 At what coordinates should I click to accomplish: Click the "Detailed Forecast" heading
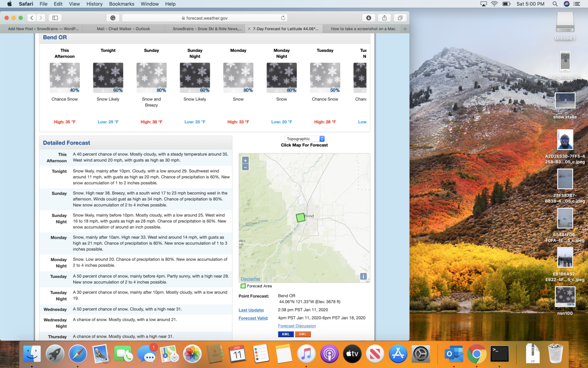(66, 143)
